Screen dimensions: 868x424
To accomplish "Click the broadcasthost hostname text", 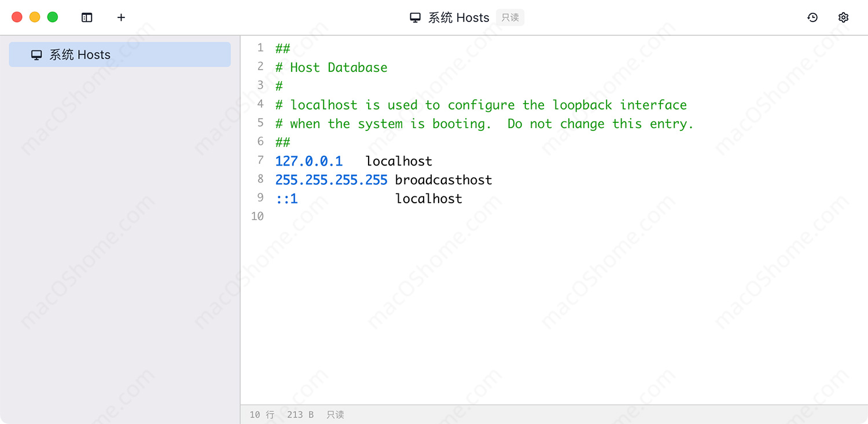I will click(443, 180).
